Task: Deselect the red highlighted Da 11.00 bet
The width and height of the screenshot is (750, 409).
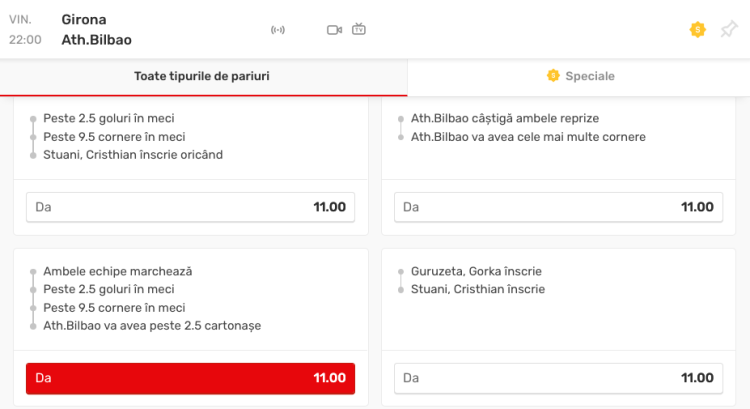Action: click(190, 378)
